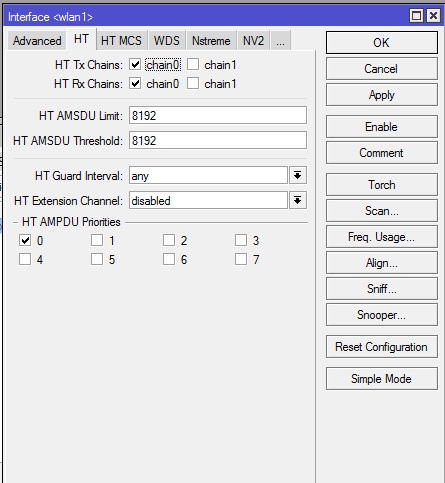
Task: Launch the Snooper tool
Action: click(x=382, y=315)
